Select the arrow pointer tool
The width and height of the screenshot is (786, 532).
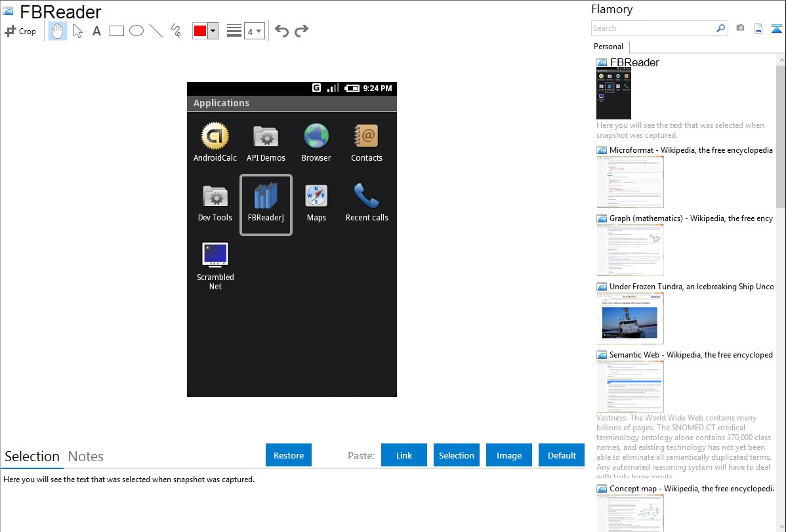coord(77,31)
